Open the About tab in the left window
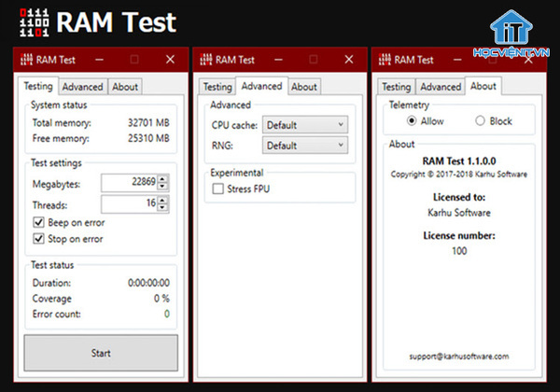The image size is (560, 392). tap(125, 87)
